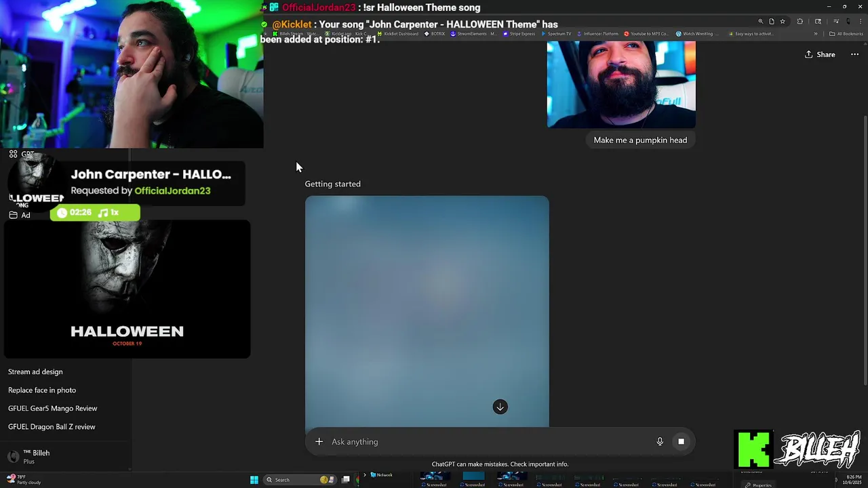Screen dimensions: 868x488
Task: Click the GPTs grid icon in sidebar
Action: click(13, 154)
